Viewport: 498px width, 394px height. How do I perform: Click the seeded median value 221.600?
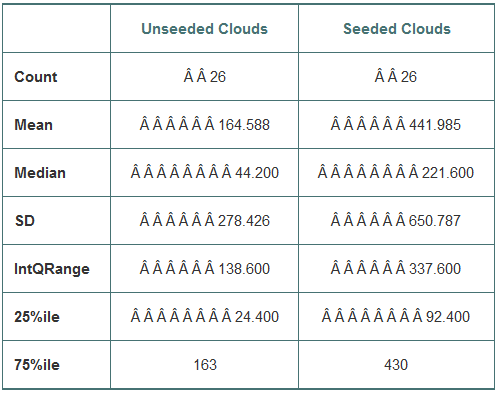tap(448, 173)
